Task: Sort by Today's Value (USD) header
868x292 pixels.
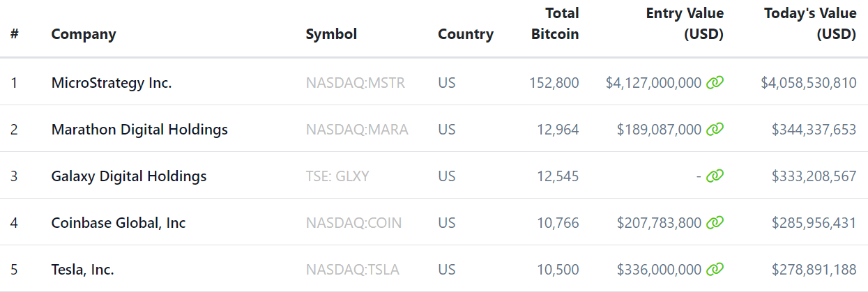Action: pyautogui.click(x=810, y=24)
